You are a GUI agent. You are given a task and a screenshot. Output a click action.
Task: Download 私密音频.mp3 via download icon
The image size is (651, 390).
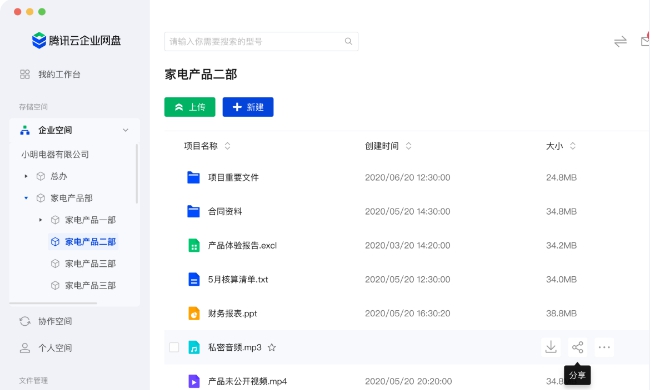coord(551,347)
